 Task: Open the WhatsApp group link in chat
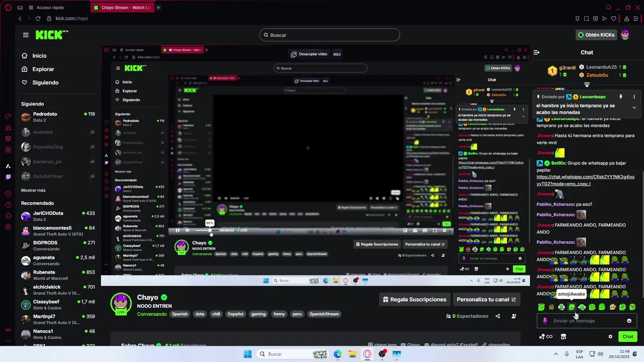[586, 180]
